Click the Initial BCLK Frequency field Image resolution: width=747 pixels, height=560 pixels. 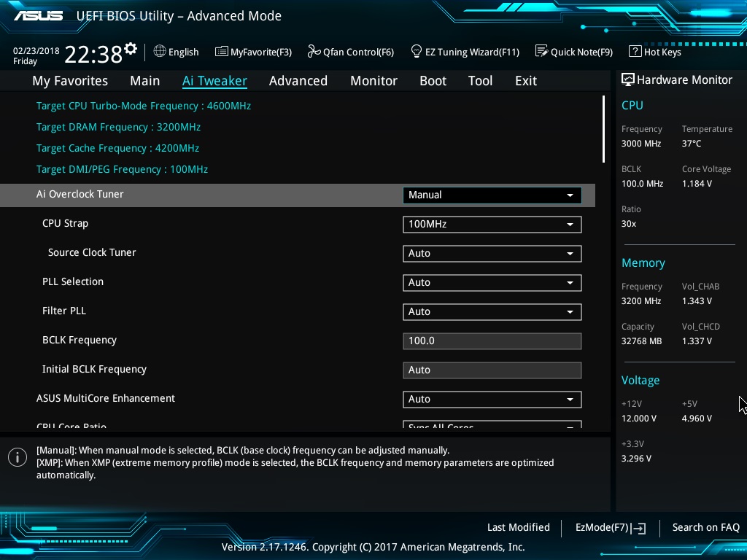pyautogui.click(x=492, y=370)
